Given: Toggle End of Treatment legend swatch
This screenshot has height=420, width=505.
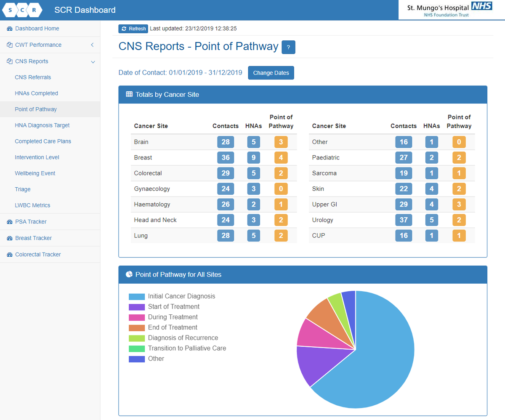Looking at the screenshot, I should [137, 327].
